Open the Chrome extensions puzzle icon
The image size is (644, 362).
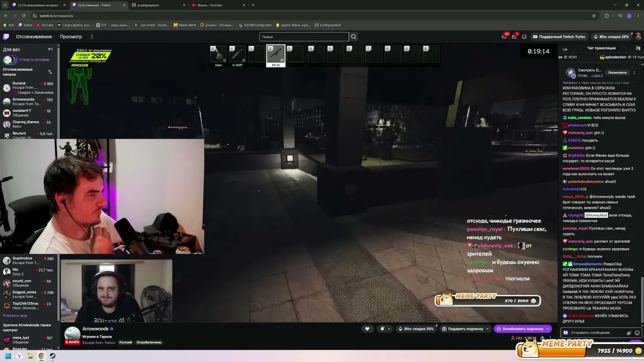pos(606,16)
